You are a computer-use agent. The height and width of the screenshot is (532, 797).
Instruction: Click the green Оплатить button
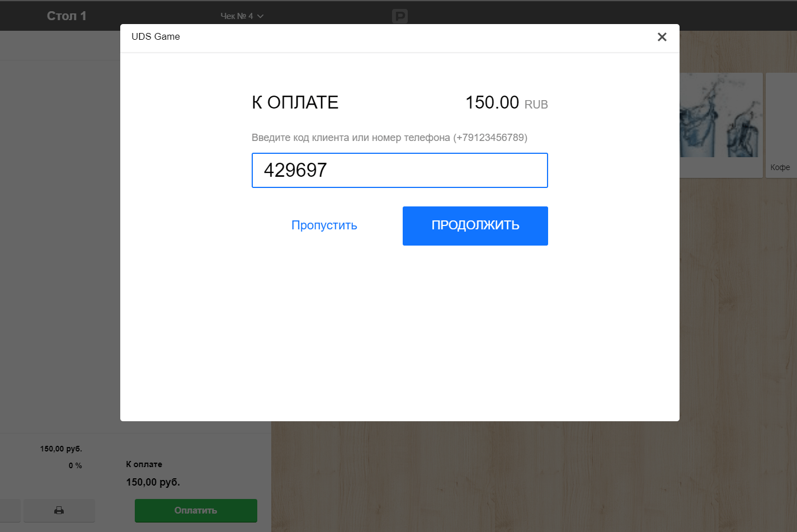(x=196, y=511)
